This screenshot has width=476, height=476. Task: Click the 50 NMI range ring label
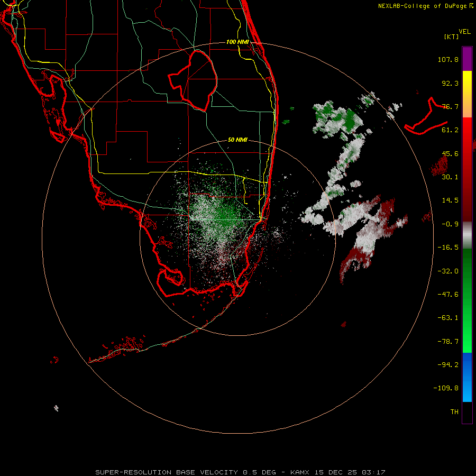(x=237, y=140)
